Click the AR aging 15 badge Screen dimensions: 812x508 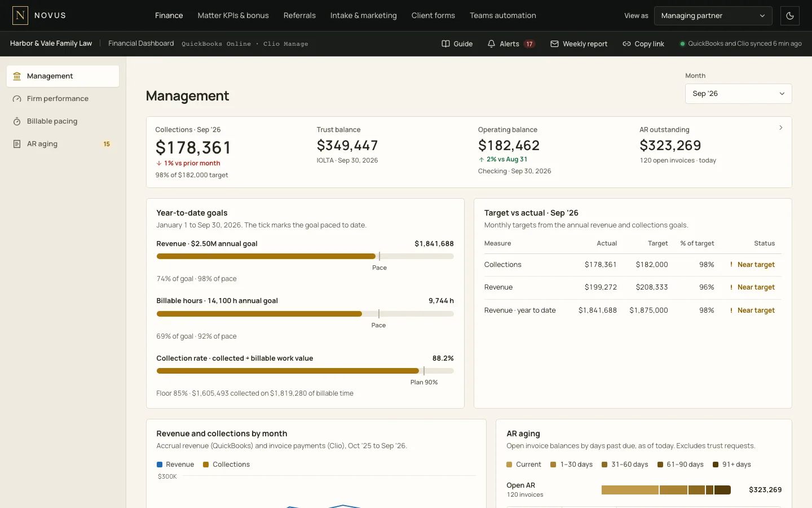[107, 144]
